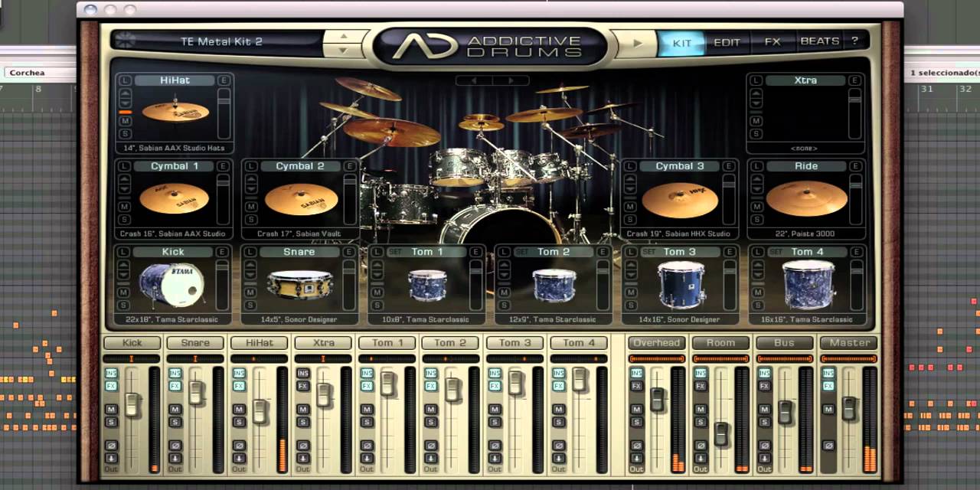Select the Snare mixer channel label
980x490 pixels.
(195, 343)
